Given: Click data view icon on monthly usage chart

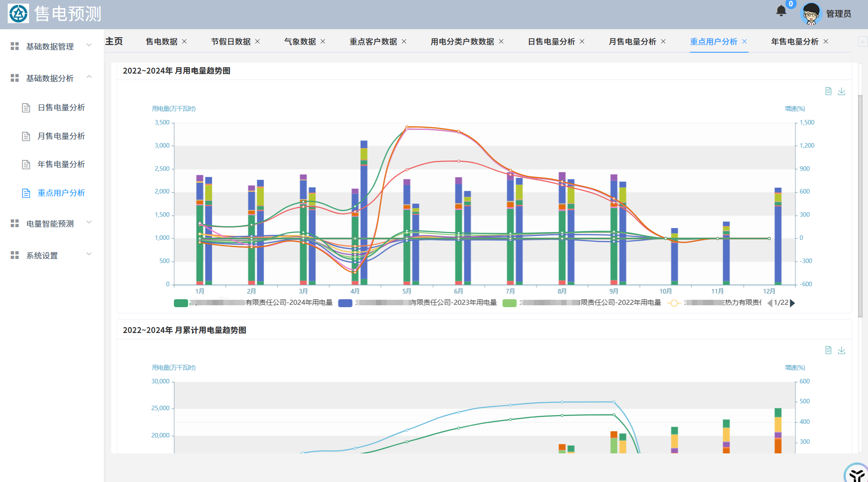Looking at the screenshot, I should 828,91.
